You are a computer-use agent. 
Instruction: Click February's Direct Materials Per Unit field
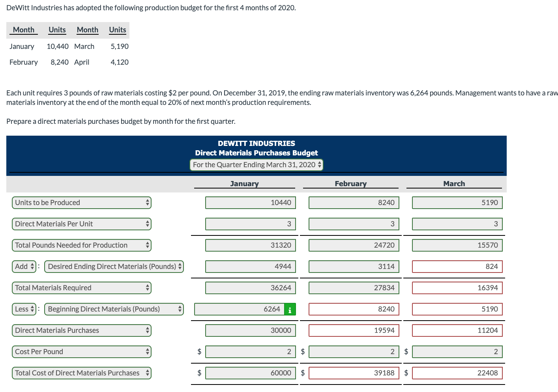(x=354, y=224)
